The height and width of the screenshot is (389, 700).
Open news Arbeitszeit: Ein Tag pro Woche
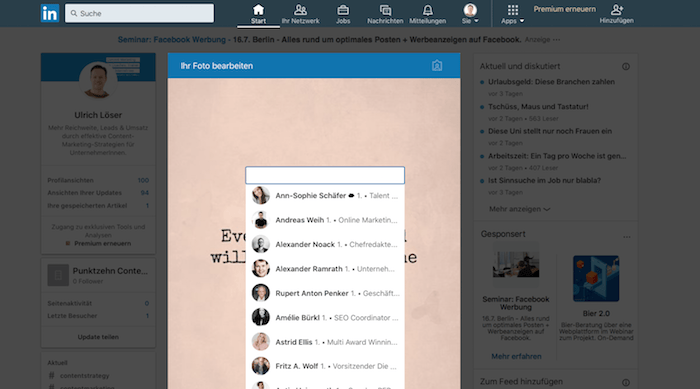click(x=557, y=156)
